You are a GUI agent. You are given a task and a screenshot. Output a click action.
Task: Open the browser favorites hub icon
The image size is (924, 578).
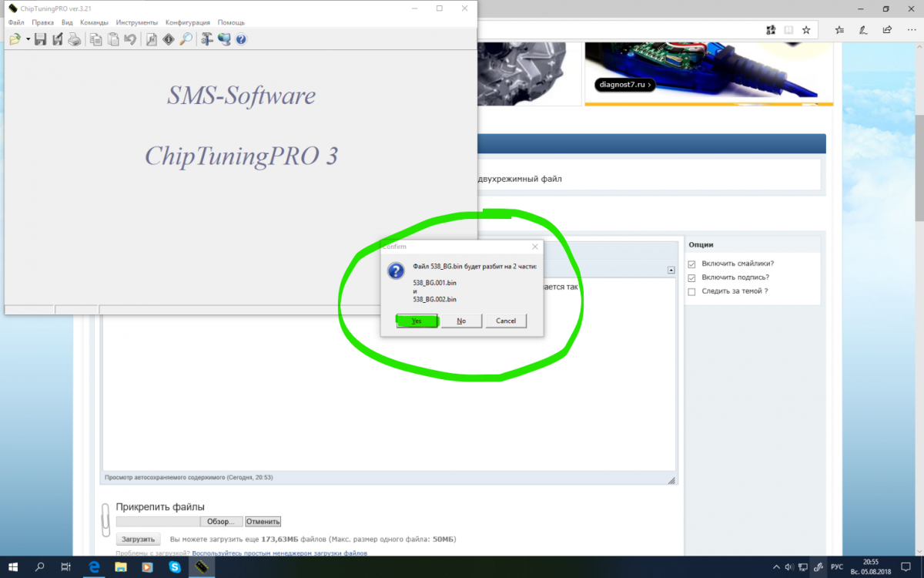[x=839, y=30]
